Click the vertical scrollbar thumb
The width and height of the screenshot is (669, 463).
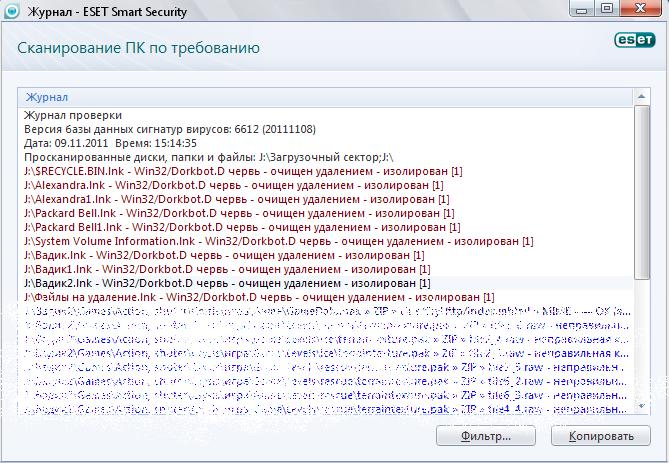pyautogui.click(x=642, y=193)
